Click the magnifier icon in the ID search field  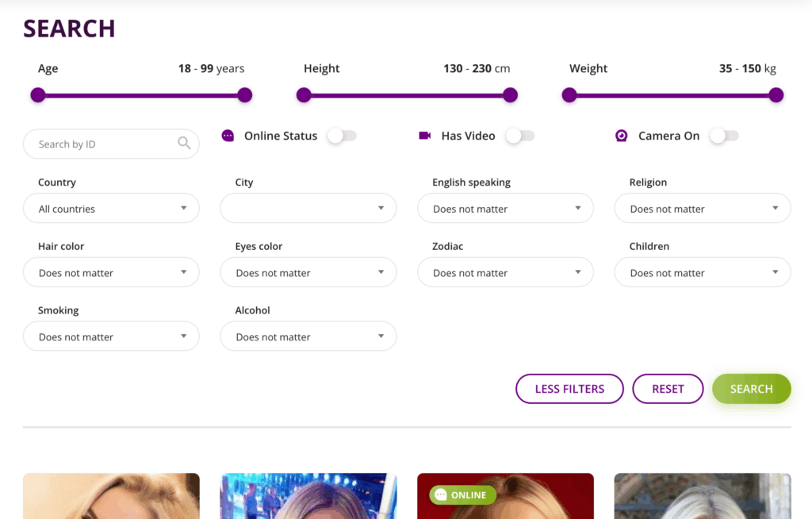click(x=185, y=144)
